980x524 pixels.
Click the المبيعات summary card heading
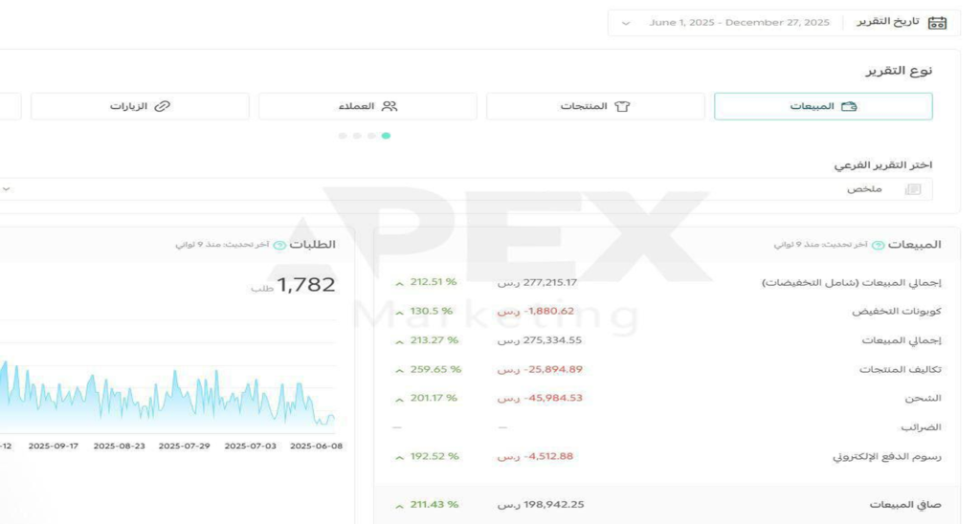914,245
